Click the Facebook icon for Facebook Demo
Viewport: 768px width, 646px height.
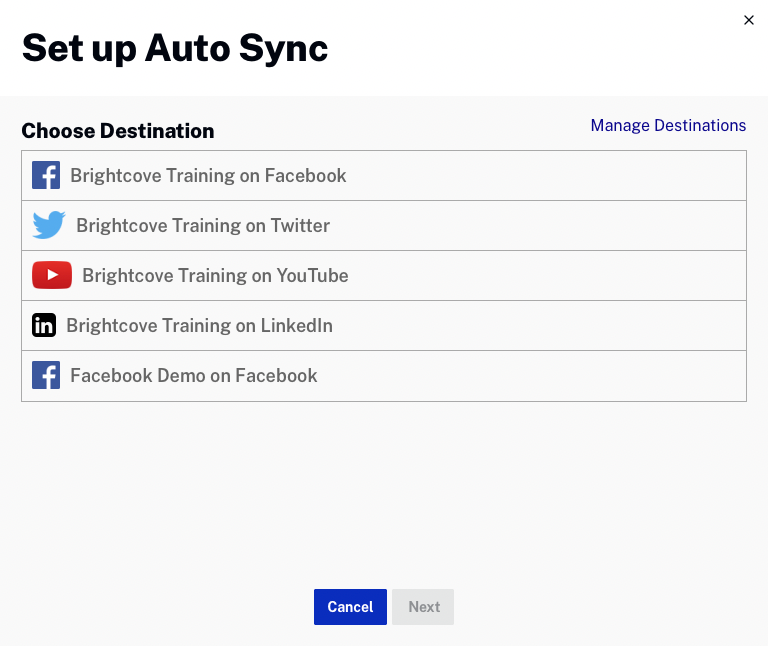(46, 376)
